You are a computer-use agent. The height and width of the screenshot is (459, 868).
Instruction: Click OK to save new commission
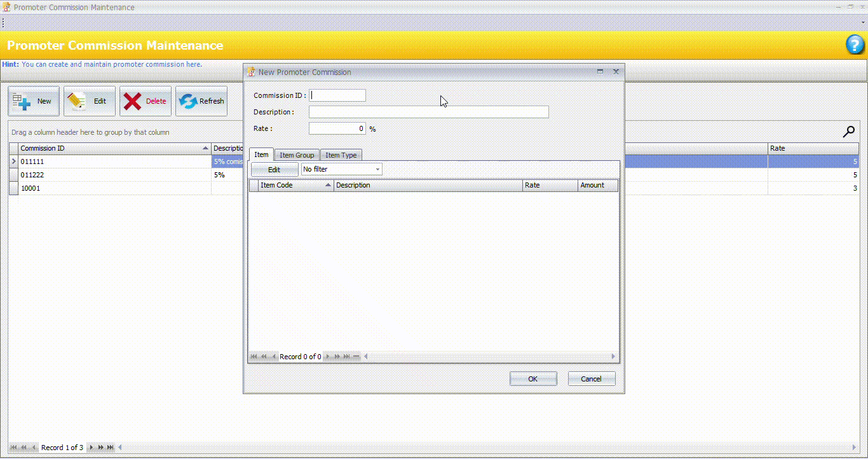(x=532, y=379)
